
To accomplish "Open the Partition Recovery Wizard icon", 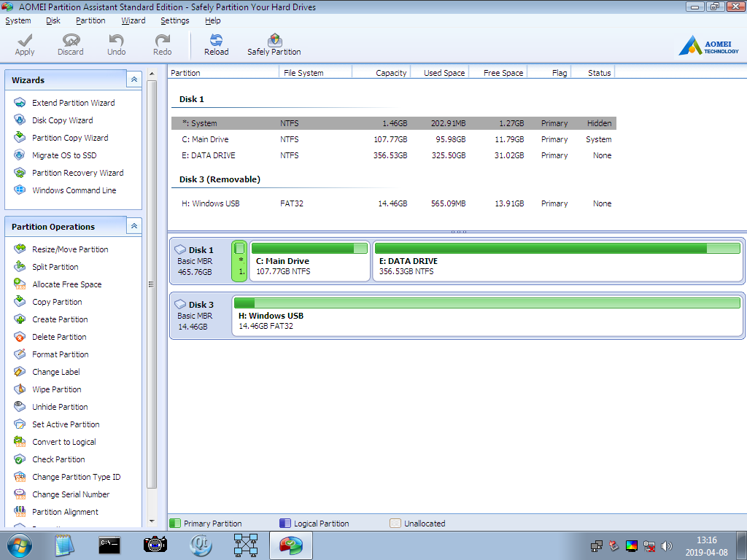I will [20, 172].
